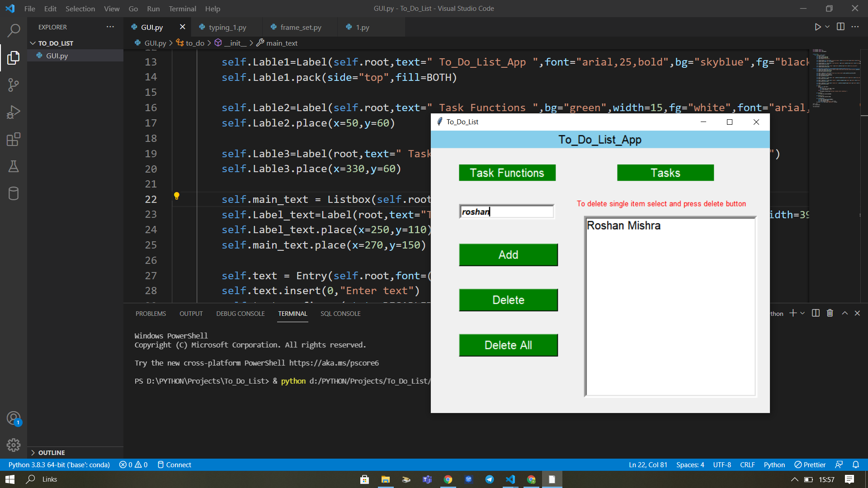This screenshot has height=488, width=868.
Task: Open Windows Start menu
Action: point(10,479)
